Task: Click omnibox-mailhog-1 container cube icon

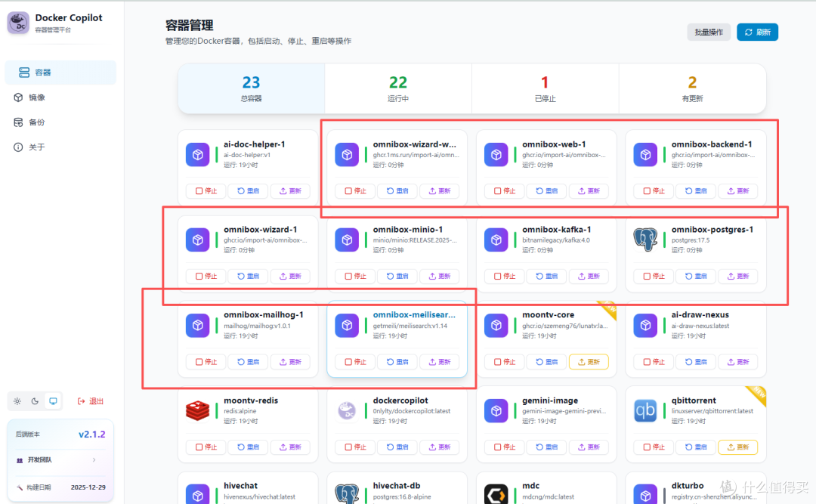Action: (198, 326)
